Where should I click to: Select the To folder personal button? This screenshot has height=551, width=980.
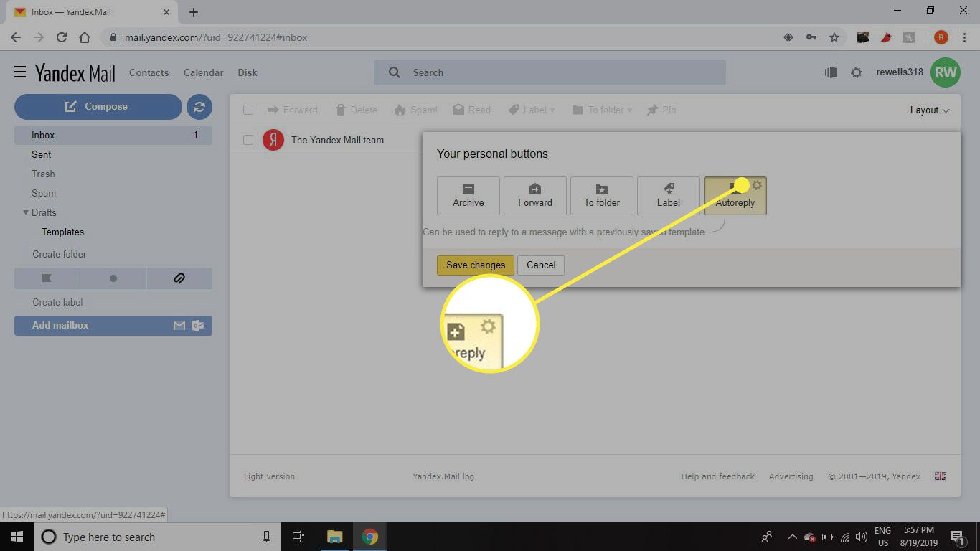click(602, 196)
